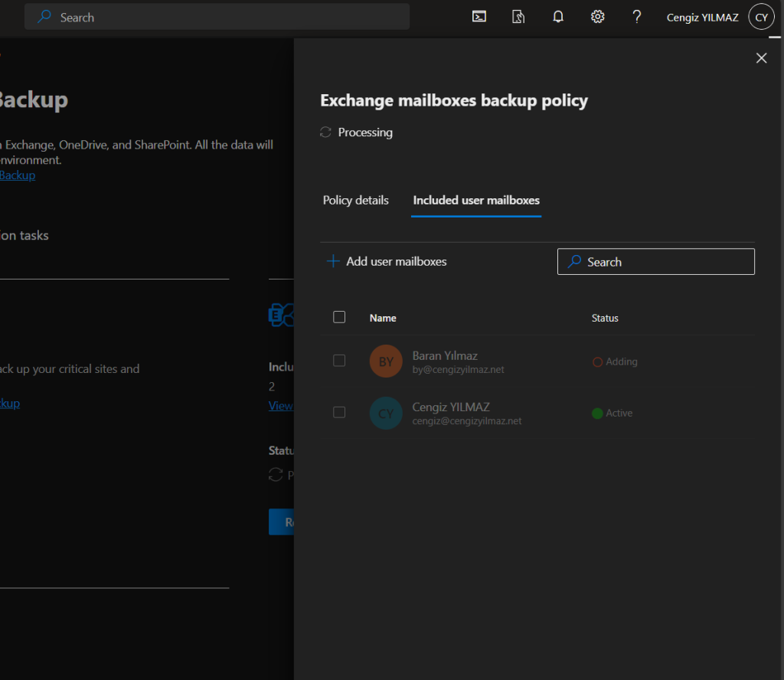Open the settings gear icon
Screen dimensions: 784x680
tap(598, 17)
